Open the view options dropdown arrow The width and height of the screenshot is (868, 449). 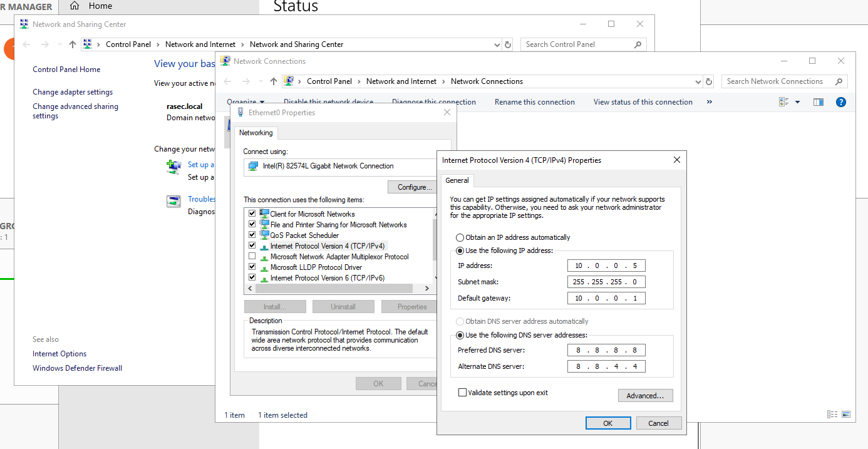[797, 102]
